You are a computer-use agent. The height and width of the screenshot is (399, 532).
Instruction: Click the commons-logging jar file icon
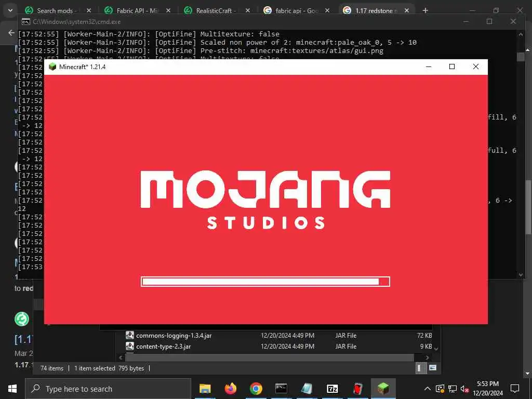(x=129, y=335)
